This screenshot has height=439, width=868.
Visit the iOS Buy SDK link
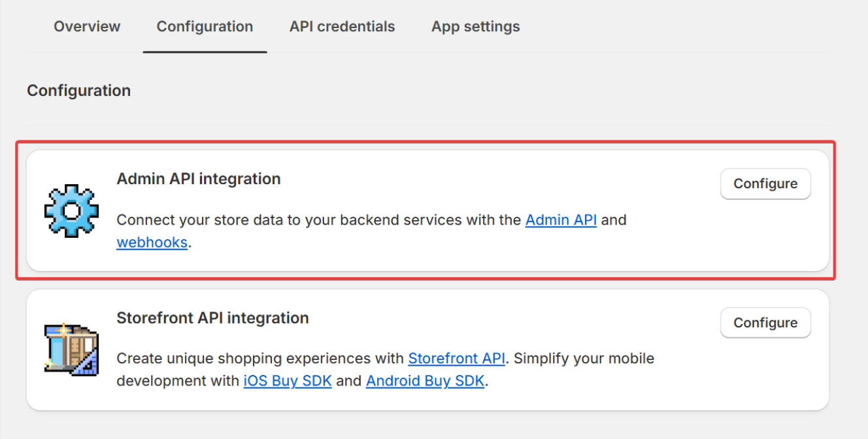click(288, 381)
